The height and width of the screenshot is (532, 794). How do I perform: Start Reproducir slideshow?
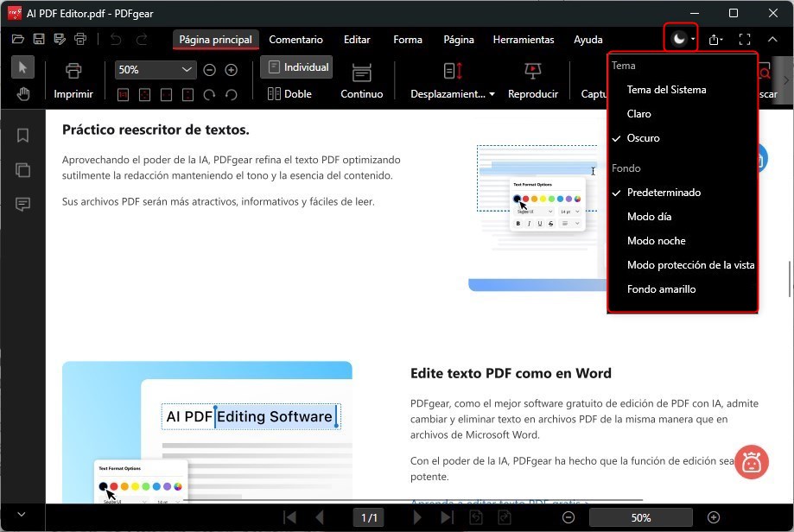click(533, 80)
